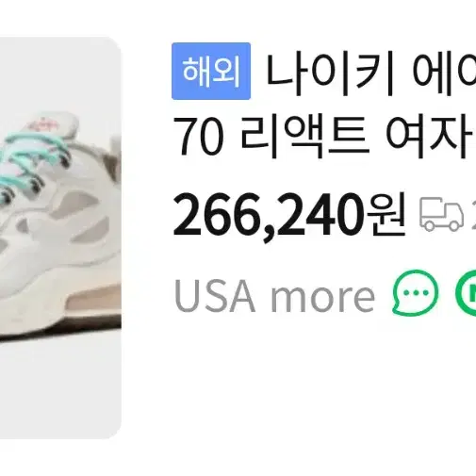Click the 266,240원 price text
The height and width of the screenshot is (476, 476).
[289, 215]
